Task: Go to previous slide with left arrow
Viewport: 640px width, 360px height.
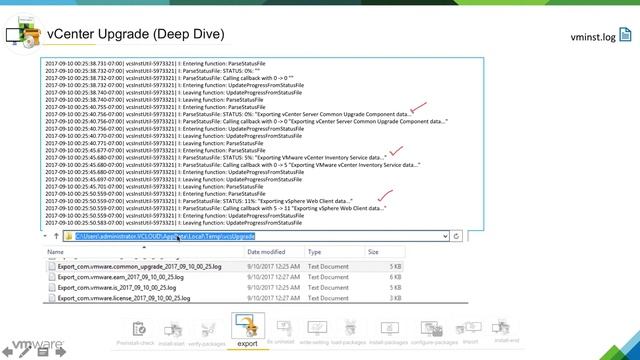Action: point(7,351)
